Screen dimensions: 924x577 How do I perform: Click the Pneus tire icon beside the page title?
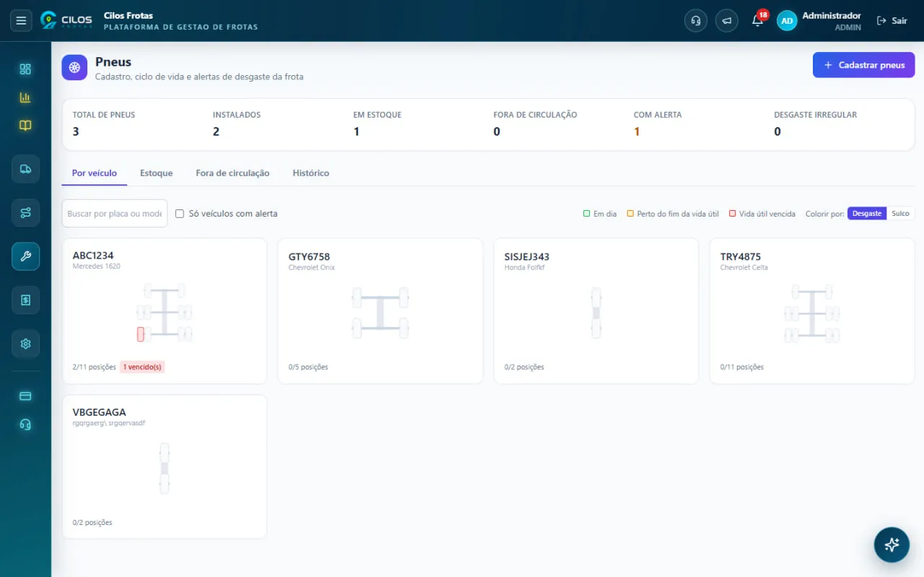[x=74, y=67]
